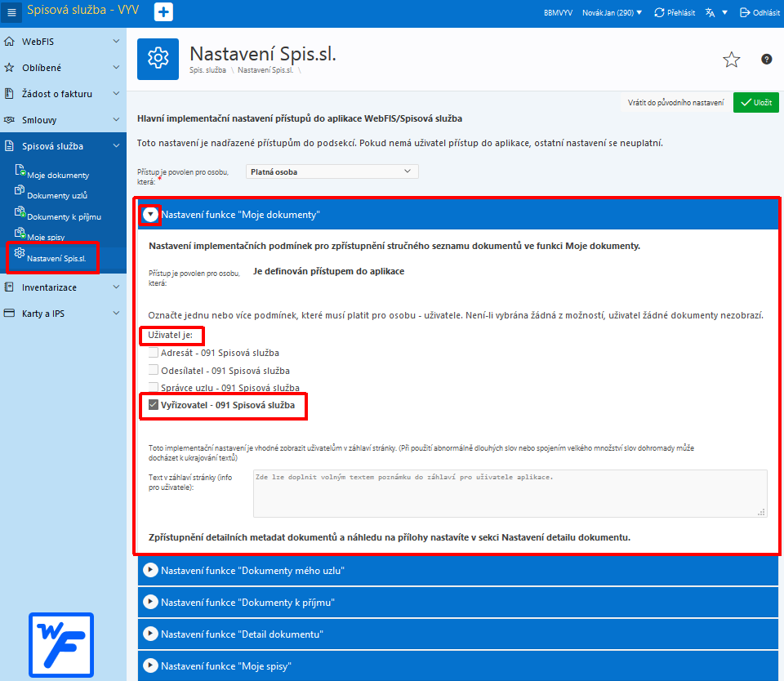Click the white plus icon in header
The image size is (784, 681).
click(x=163, y=12)
